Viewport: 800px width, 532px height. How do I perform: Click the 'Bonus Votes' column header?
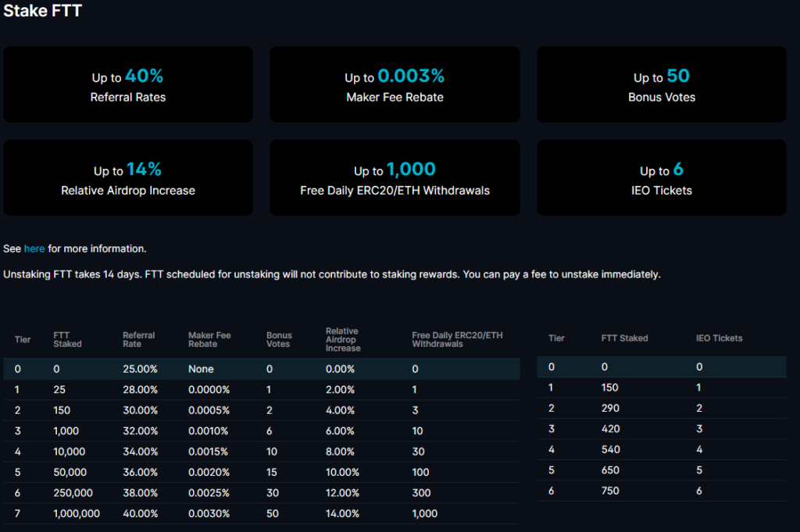pos(279,340)
